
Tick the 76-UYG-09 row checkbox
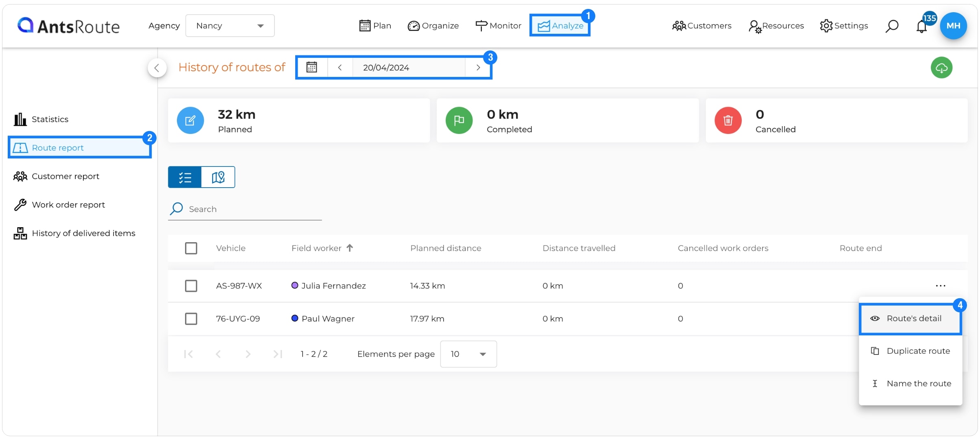(191, 319)
